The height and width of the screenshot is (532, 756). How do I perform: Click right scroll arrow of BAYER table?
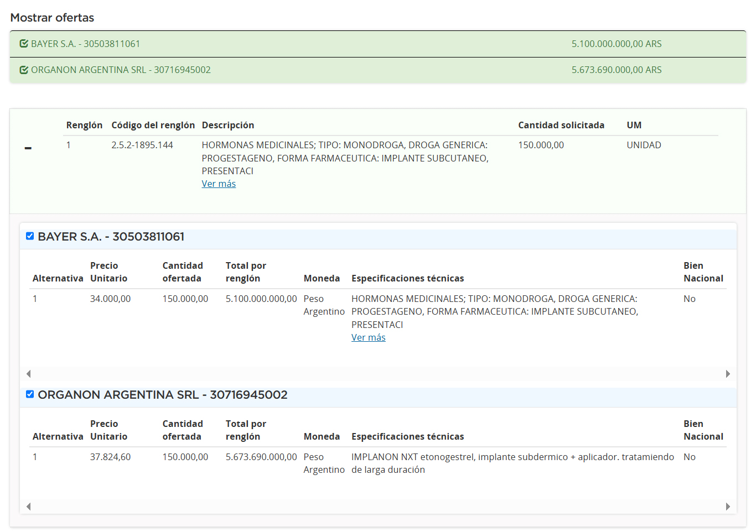[728, 374]
